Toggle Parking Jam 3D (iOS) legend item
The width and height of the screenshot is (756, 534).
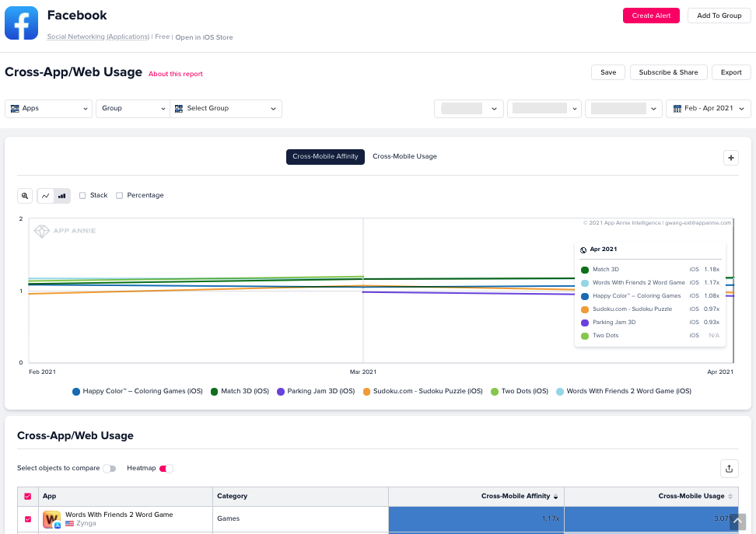coord(316,391)
